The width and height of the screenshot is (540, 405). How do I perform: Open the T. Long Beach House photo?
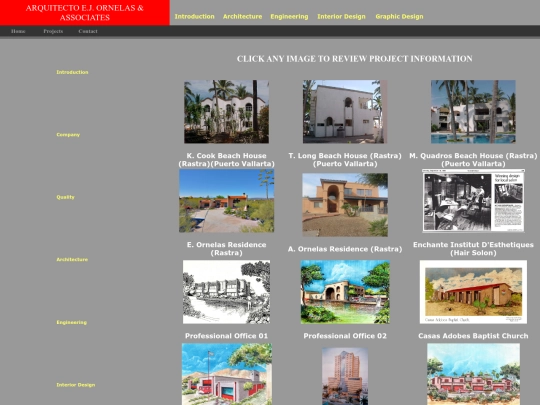coord(345,112)
